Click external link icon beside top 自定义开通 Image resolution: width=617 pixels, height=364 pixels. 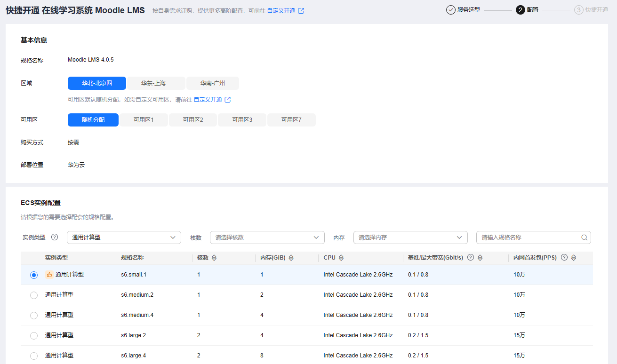(x=301, y=10)
